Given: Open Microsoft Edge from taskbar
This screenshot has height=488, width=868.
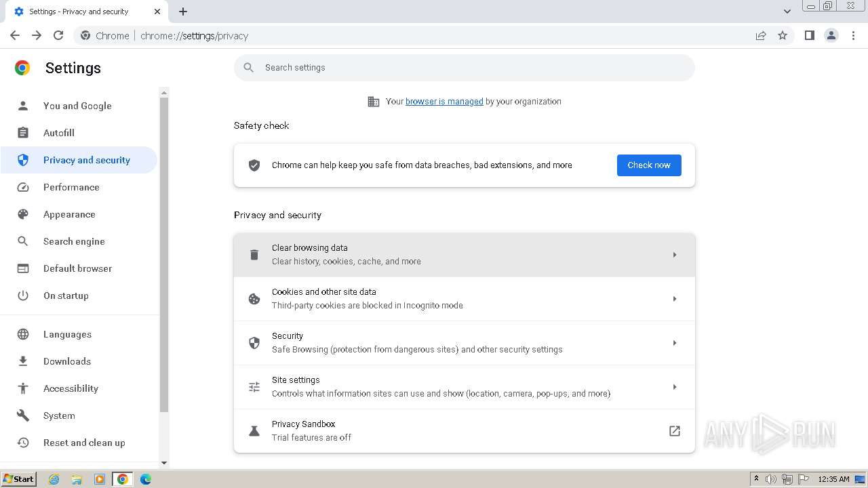Looking at the screenshot, I should 146,479.
